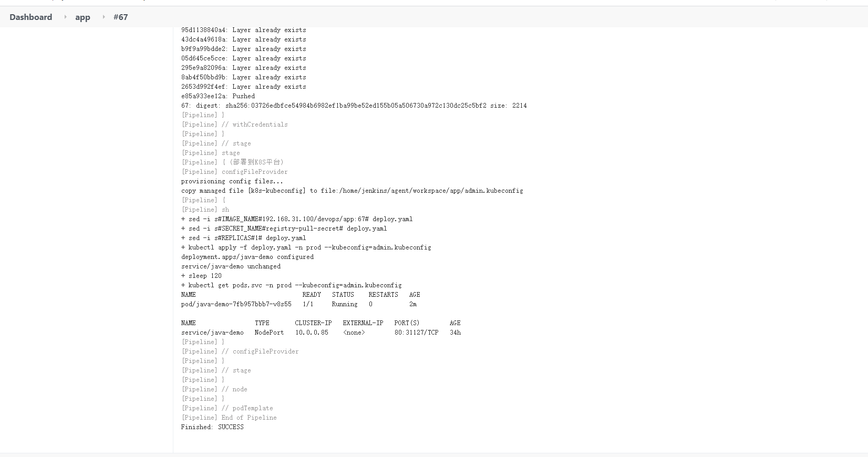
Task: Select '[Pipeline] configFileProvider' step line
Action: (234, 172)
